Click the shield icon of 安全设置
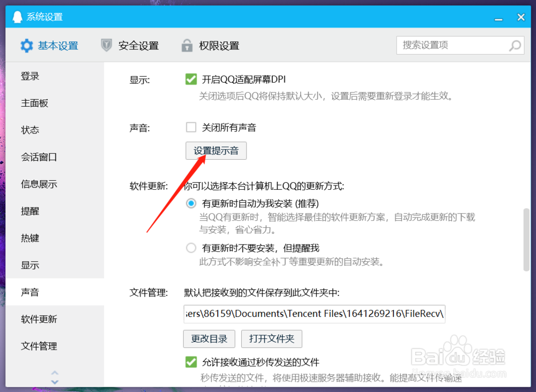This screenshot has height=392, width=536. pos(106,45)
